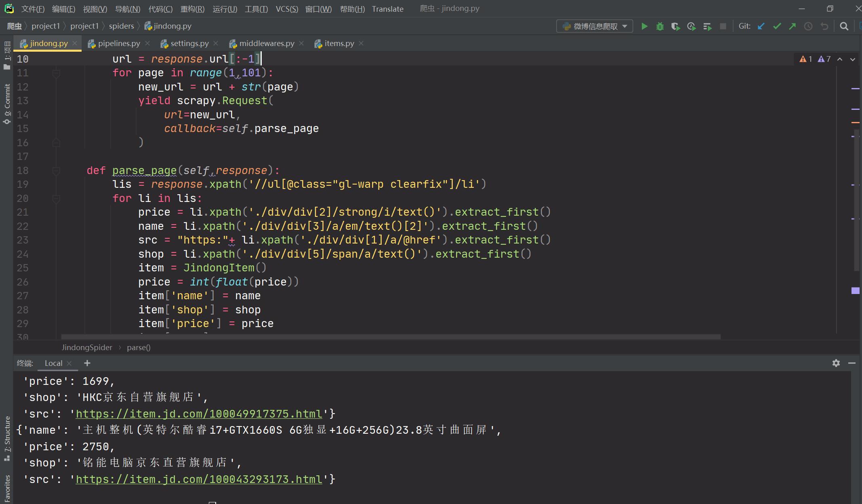The width and height of the screenshot is (862, 504).
Task: Open the VCS(S) menu
Action: (x=287, y=9)
